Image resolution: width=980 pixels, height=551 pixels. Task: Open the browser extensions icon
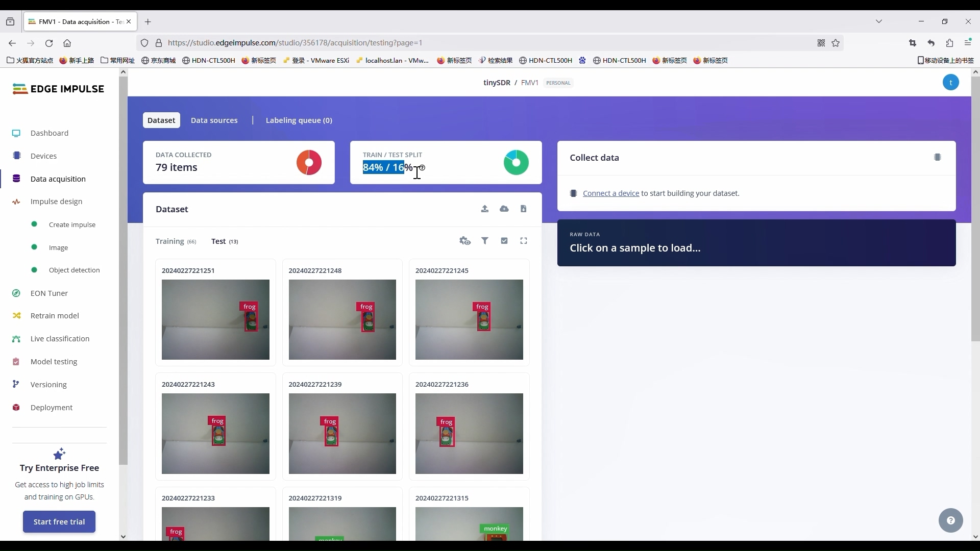coord(949,43)
